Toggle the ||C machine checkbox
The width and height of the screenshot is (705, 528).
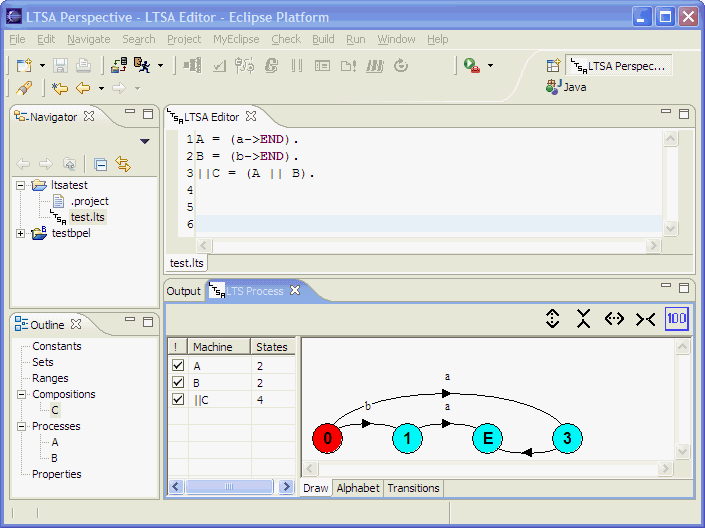click(x=178, y=400)
